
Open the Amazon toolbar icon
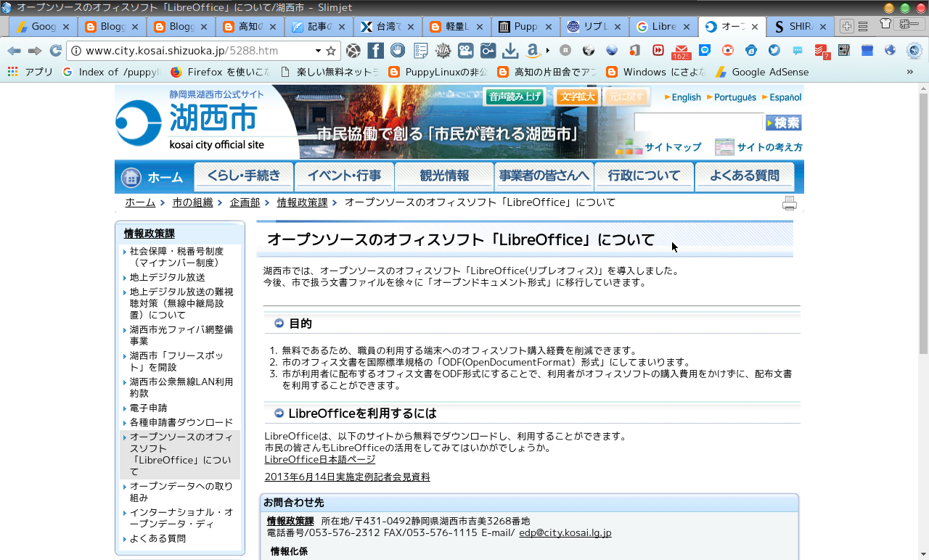tap(533, 51)
